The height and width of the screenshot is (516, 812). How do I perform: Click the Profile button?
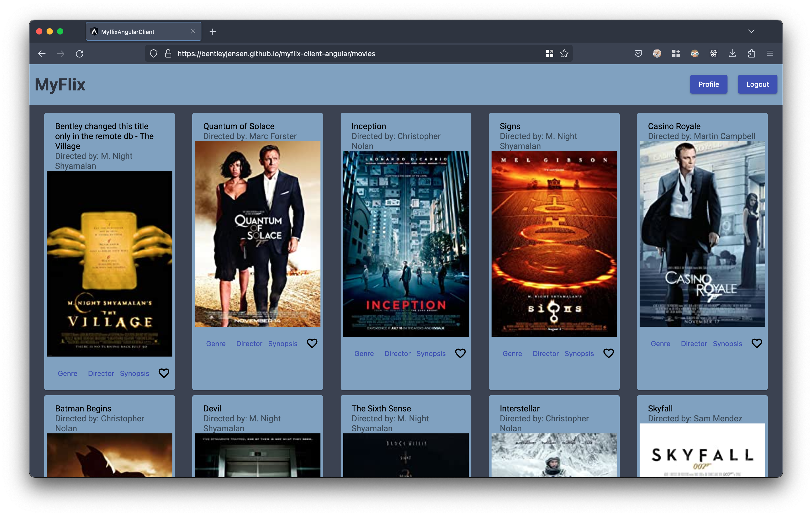pos(708,84)
